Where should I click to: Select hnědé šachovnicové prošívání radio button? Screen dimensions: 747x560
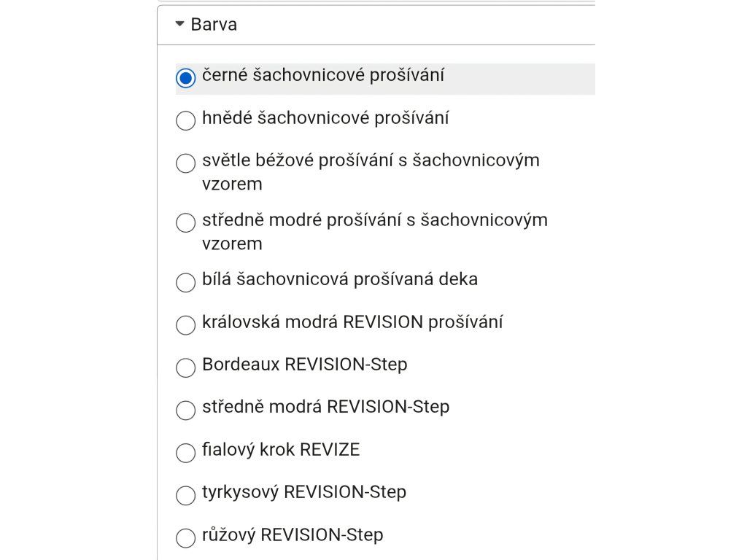tap(186, 120)
